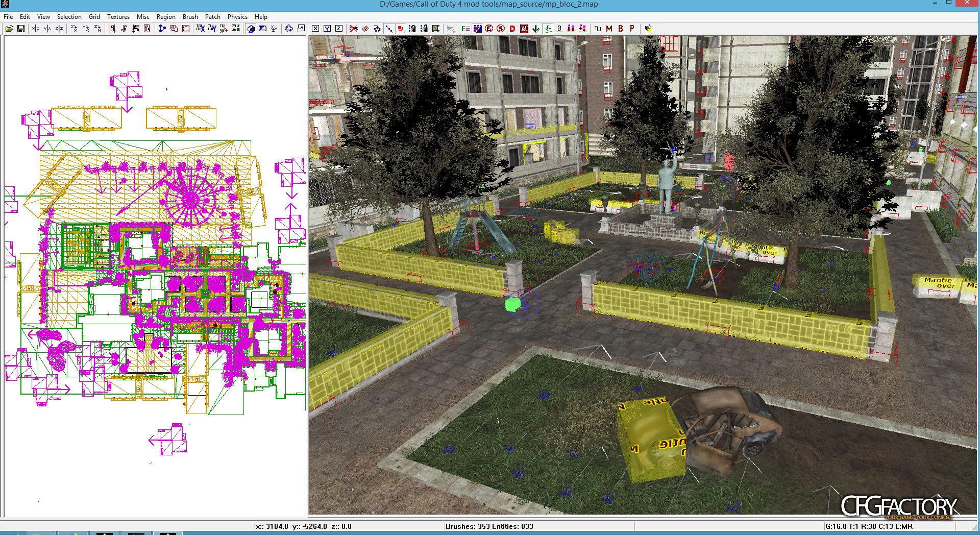
Task: Click the red dashed rectangle toolbar icon
Action: click(x=186, y=29)
